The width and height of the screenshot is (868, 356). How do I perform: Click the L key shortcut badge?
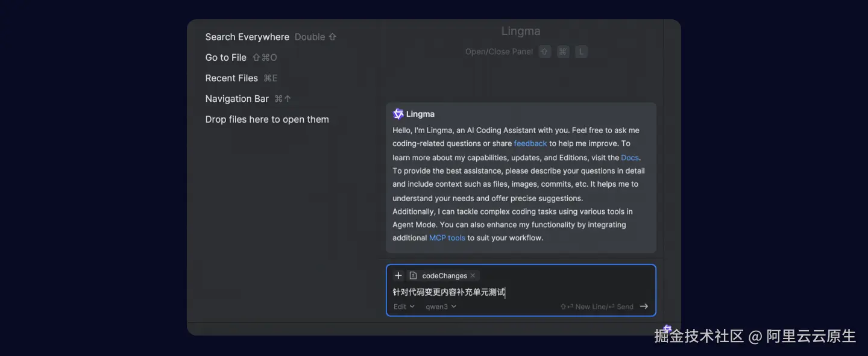(x=581, y=52)
